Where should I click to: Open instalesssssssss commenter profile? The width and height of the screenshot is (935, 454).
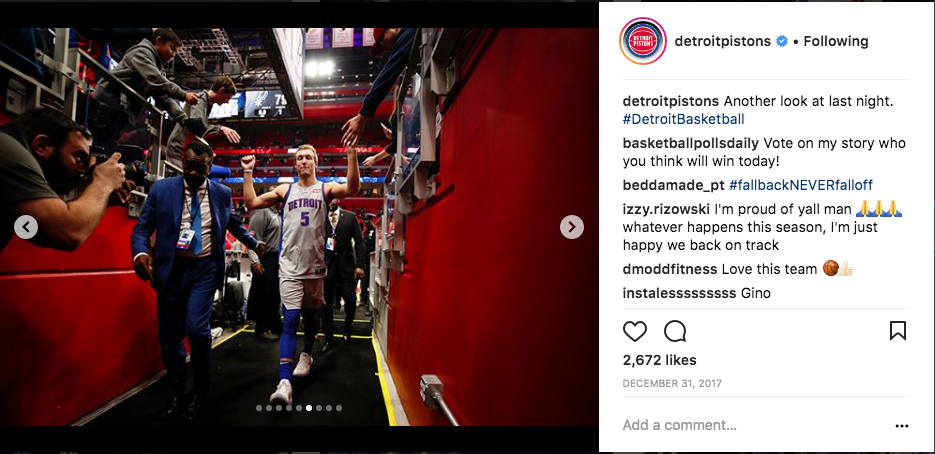pos(679,294)
